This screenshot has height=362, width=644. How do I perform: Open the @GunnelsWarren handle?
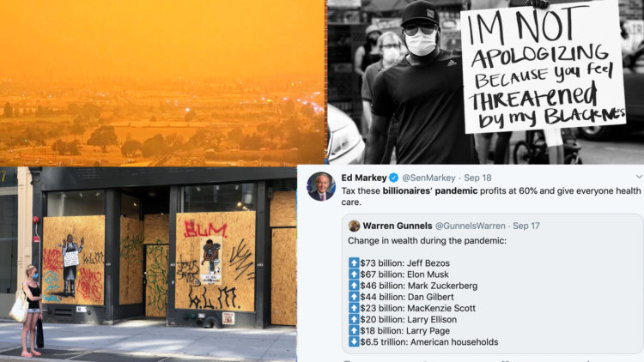click(x=470, y=226)
